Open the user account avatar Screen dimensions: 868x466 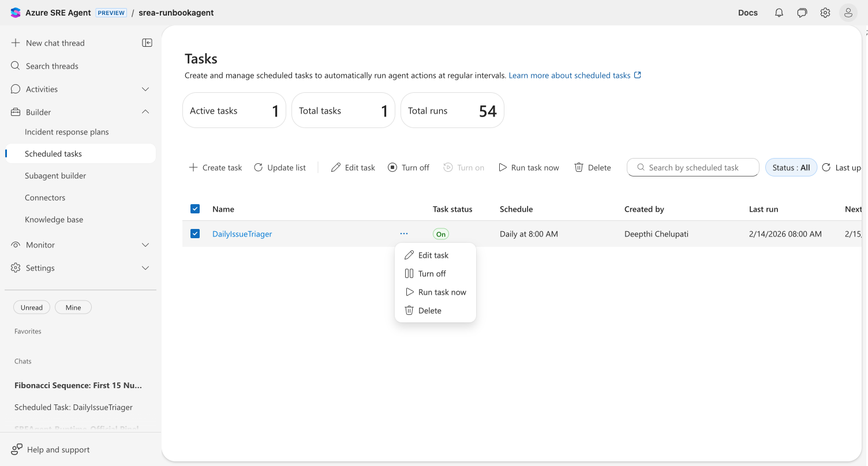[x=848, y=13]
